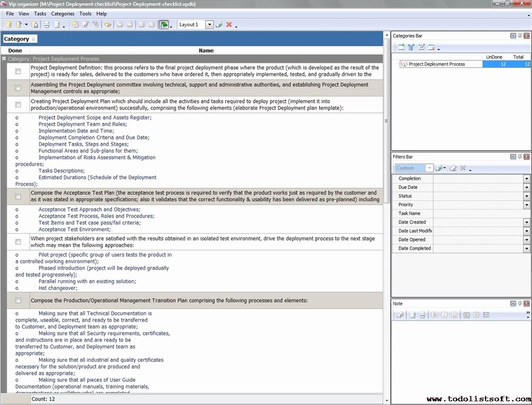Click the UnDone column header in Categories Bar
This screenshot has width=532, height=405.
[494, 57]
